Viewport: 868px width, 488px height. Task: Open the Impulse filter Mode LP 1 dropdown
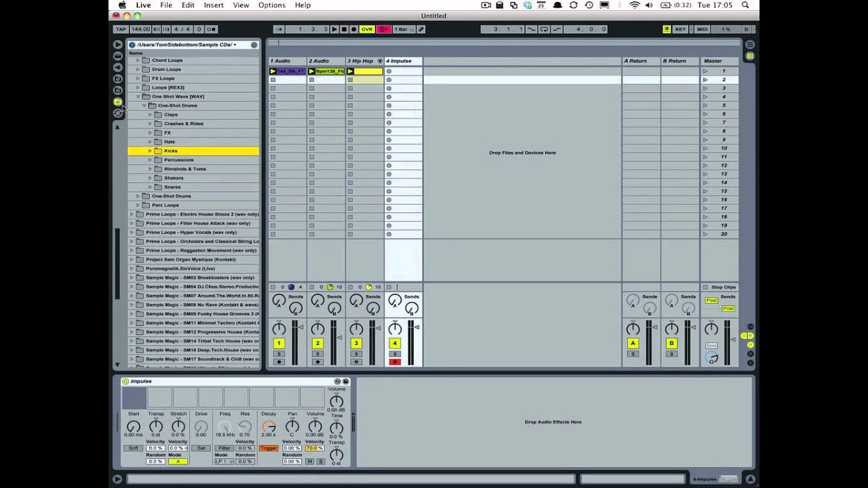point(224,462)
